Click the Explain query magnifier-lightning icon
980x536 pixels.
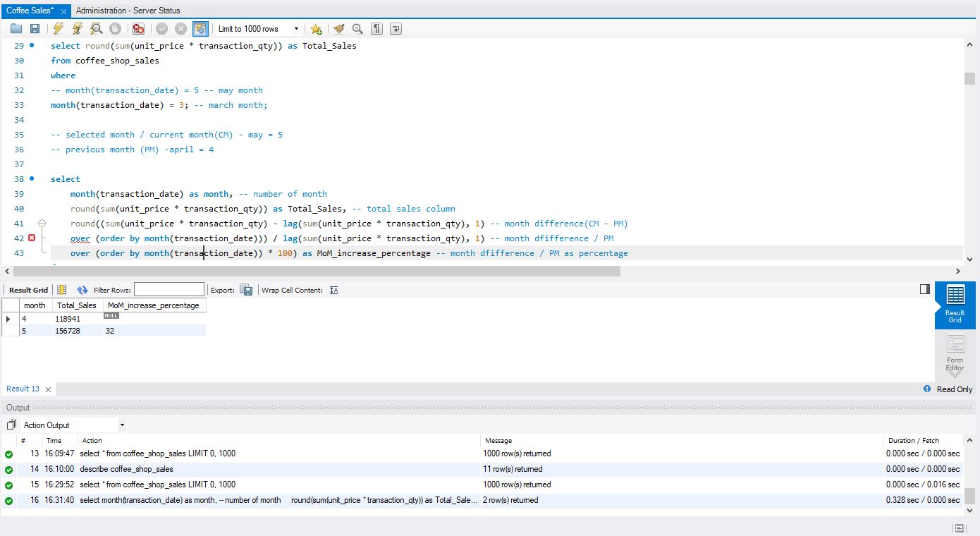click(x=97, y=29)
